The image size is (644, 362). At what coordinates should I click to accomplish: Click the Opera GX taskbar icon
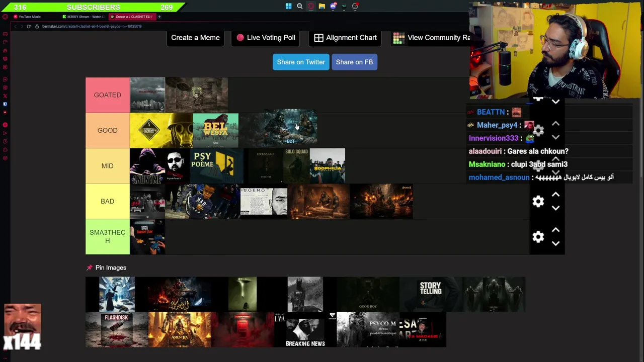tap(310, 6)
